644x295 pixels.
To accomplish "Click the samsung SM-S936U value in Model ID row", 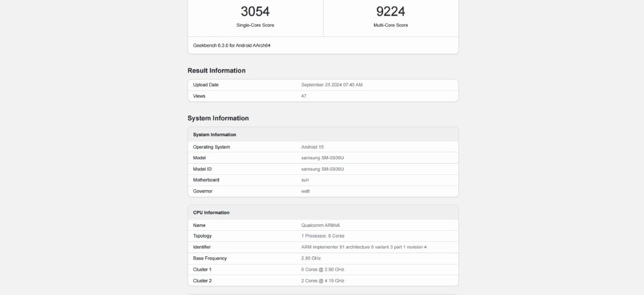I will coord(322,169).
